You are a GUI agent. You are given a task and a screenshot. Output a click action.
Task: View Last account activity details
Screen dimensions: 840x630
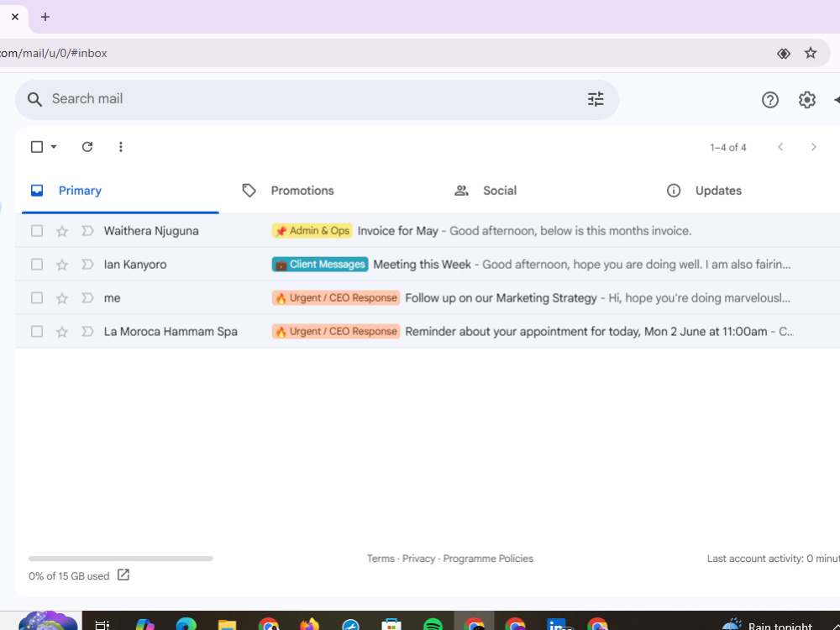[x=773, y=559]
